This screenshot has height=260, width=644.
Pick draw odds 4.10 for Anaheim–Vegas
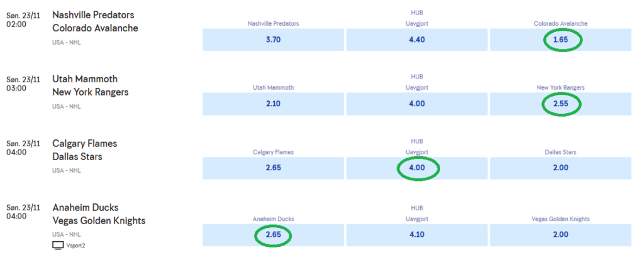pyautogui.click(x=417, y=235)
